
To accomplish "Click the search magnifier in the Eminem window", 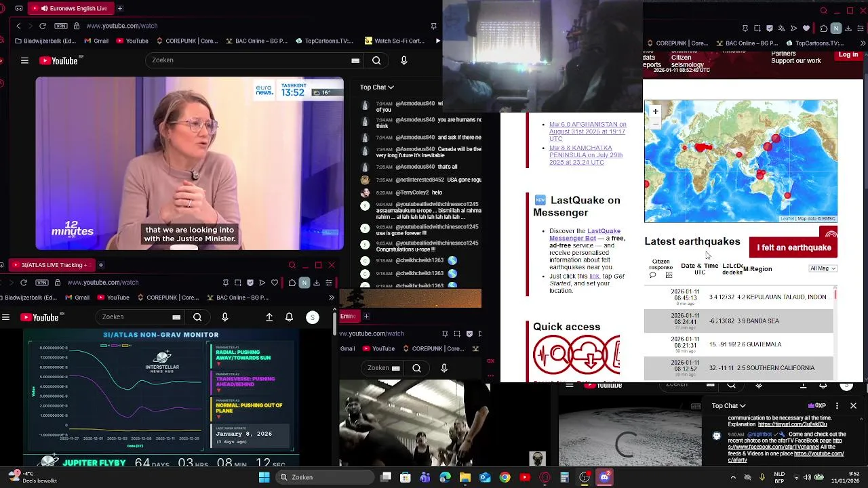I will [416, 368].
